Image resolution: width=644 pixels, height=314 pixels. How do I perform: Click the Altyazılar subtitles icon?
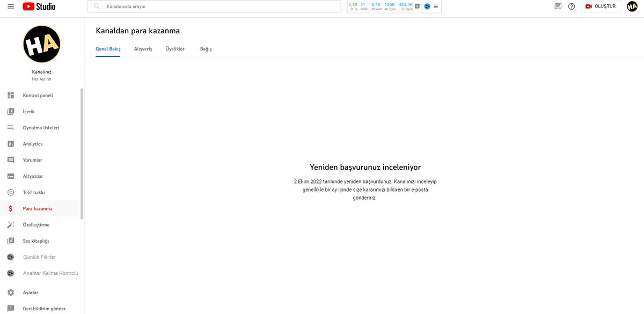(x=11, y=176)
